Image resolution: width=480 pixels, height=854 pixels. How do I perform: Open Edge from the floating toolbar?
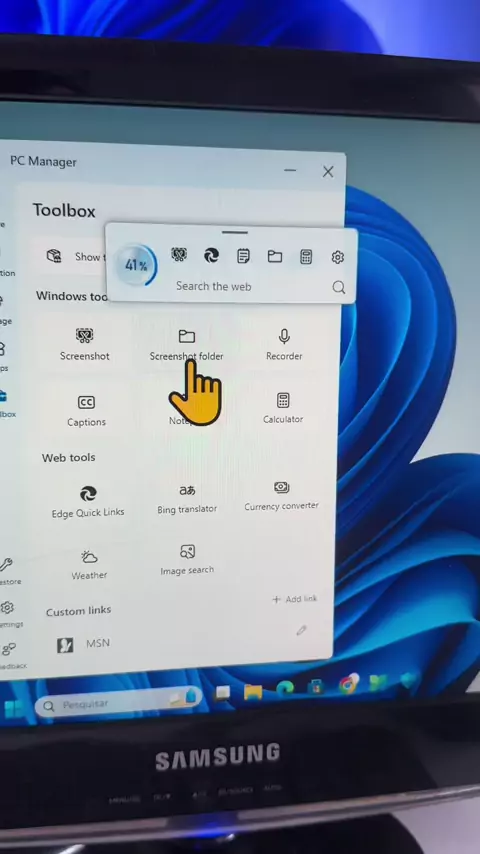pyautogui.click(x=211, y=255)
